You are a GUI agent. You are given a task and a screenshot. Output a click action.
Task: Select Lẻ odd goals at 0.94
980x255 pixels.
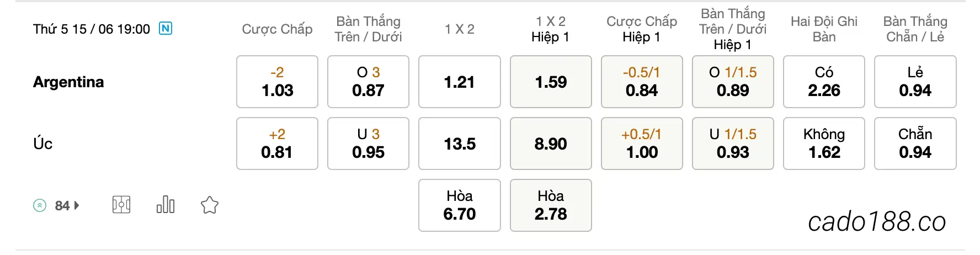point(915,82)
